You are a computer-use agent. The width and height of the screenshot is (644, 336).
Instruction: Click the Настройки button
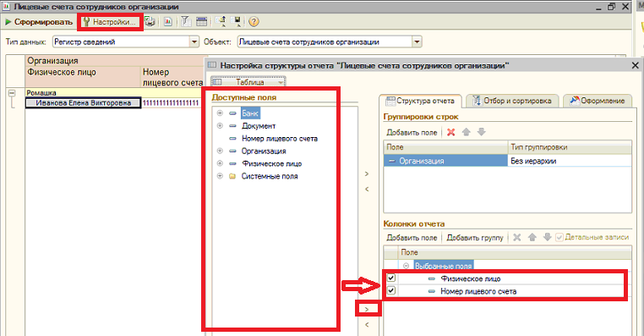[x=109, y=22]
